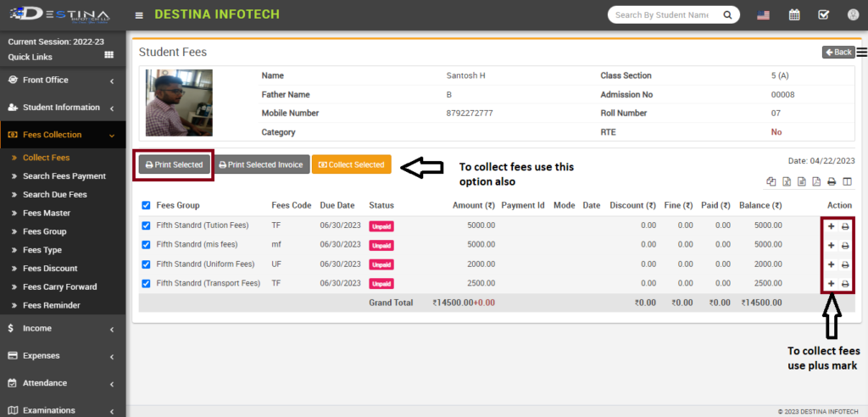This screenshot has width=868, height=417.
Task: Export fees table as PDF
Action: click(x=815, y=181)
